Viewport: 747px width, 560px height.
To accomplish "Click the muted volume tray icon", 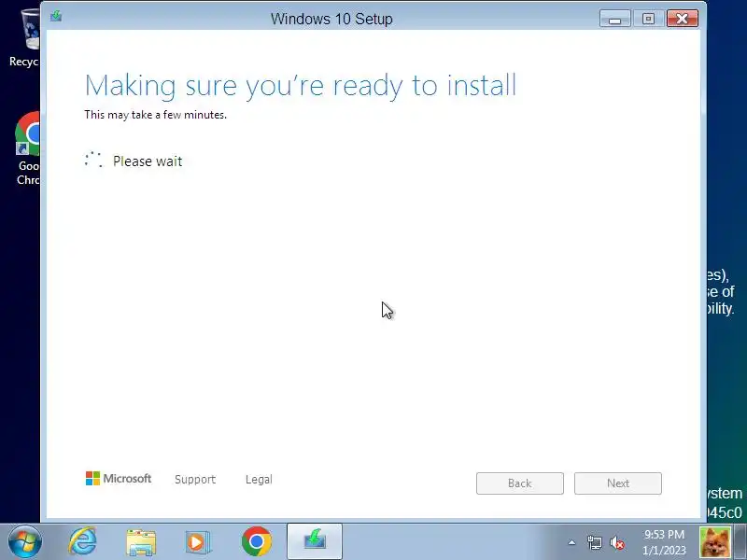I will click(x=617, y=542).
